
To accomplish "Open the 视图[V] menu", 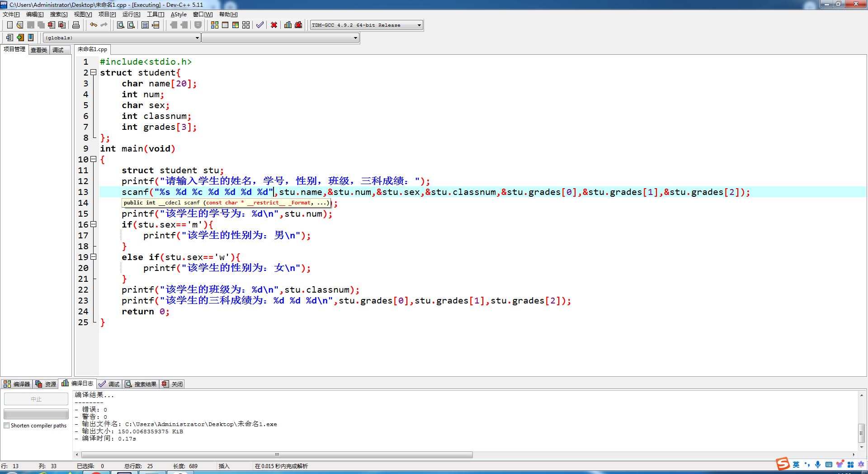I will 83,14.
